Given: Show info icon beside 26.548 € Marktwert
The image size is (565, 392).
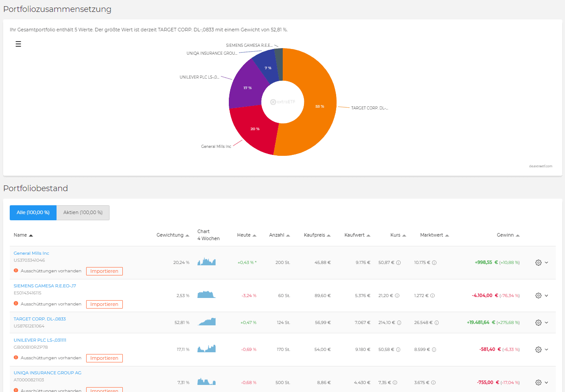Looking at the screenshot, I should [436, 322].
